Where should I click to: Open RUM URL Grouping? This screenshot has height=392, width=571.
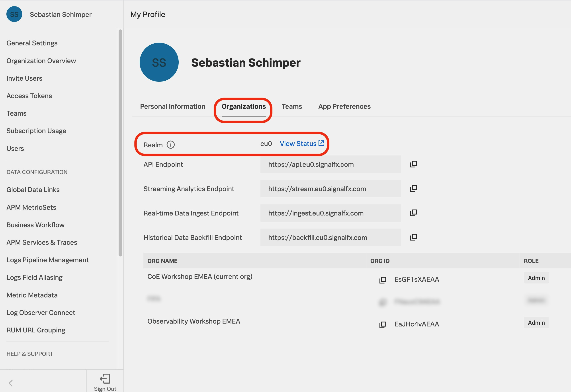36,330
